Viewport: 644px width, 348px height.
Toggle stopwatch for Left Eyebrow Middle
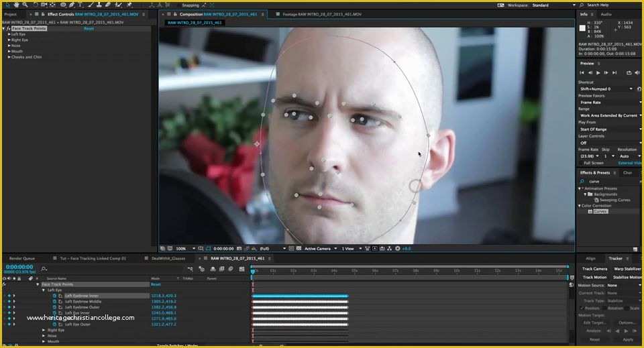[54, 301]
